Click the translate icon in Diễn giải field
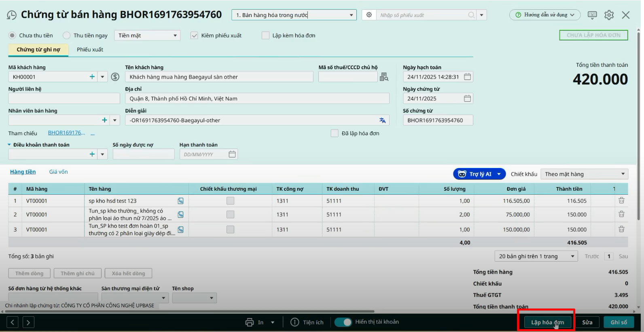This screenshot has width=644, height=332. pyautogui.click(x=382, y=120)
